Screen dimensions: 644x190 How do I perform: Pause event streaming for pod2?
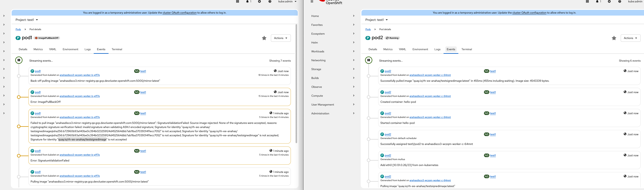pos(369,60)
